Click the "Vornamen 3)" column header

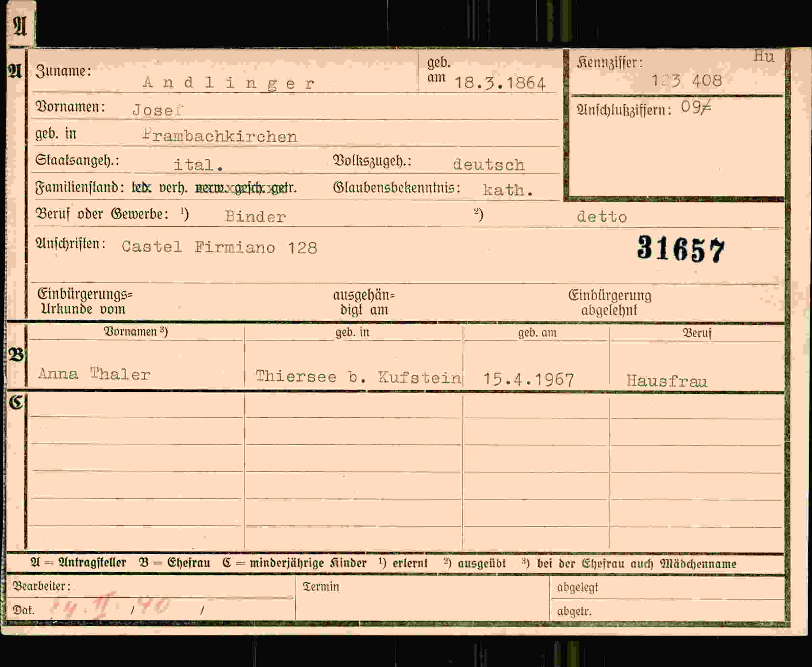pyautogui.click(x=136, y=331)
